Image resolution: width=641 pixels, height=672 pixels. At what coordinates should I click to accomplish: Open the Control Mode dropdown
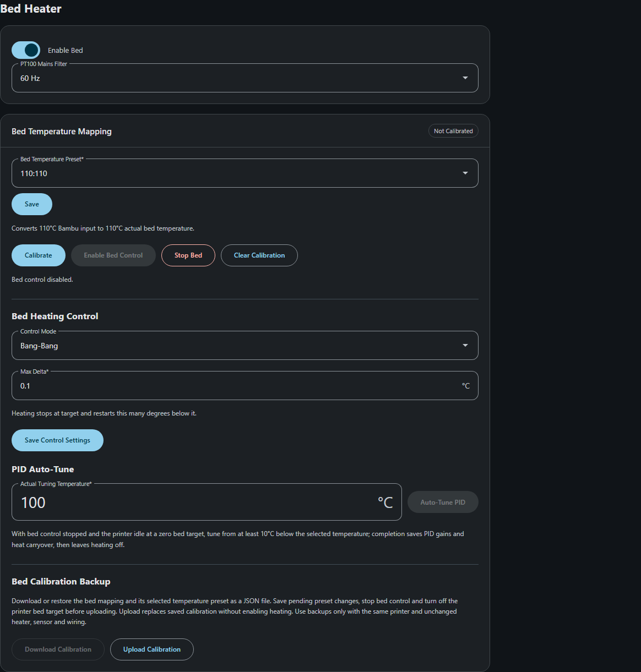[x=245, y=346]
